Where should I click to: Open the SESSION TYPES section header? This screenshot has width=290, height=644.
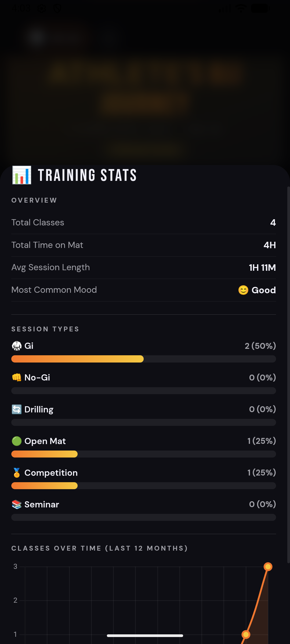45,329
